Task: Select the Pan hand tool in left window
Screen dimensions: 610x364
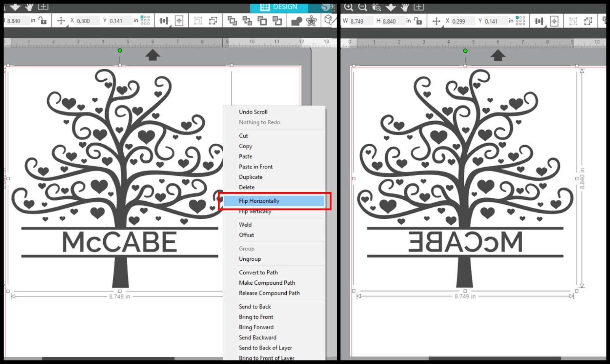Action: 29,7
